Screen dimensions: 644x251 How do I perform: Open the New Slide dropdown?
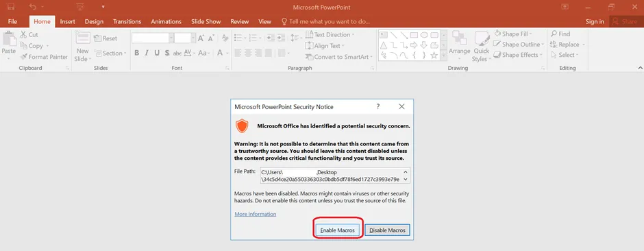pos(82,55)
